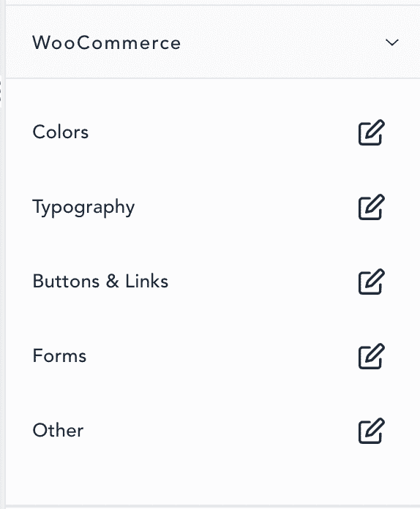Select the Buttons & Links label
Image resolution: width=420 pixels, height=509 pixels.
[x=100, y=281]
